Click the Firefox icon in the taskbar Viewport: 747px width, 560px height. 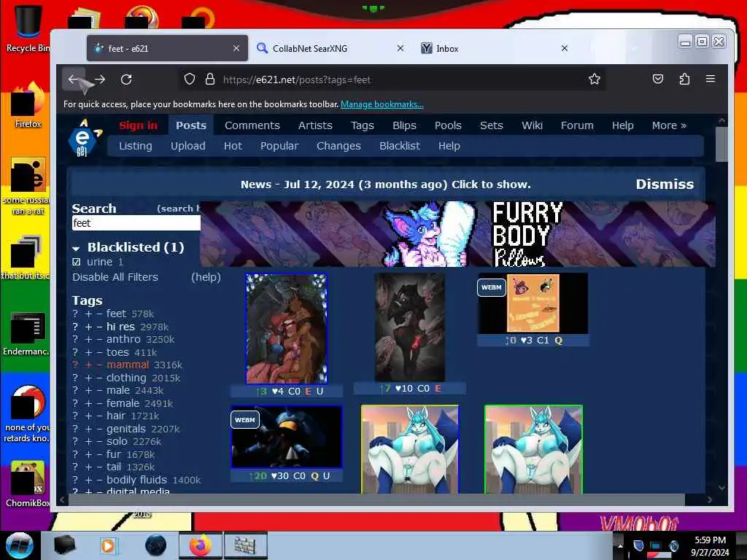(201, 545)
